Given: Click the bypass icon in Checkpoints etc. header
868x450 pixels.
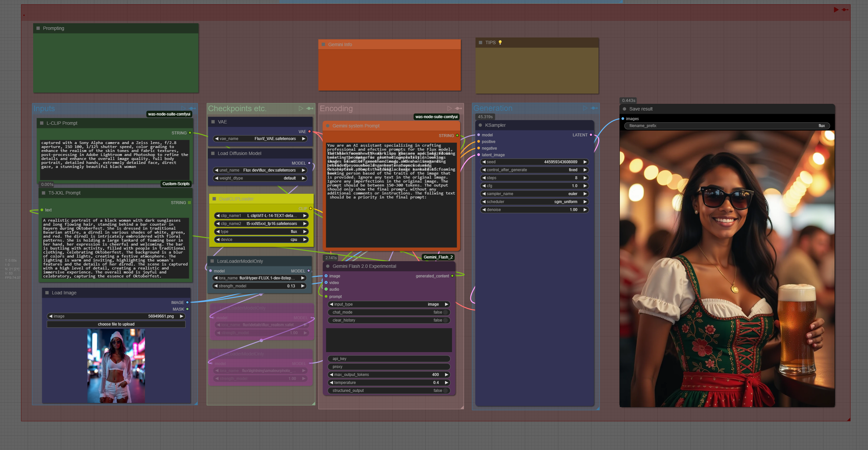Looking at the screenshot, I should pyautogui.click(x=310, y=108).
